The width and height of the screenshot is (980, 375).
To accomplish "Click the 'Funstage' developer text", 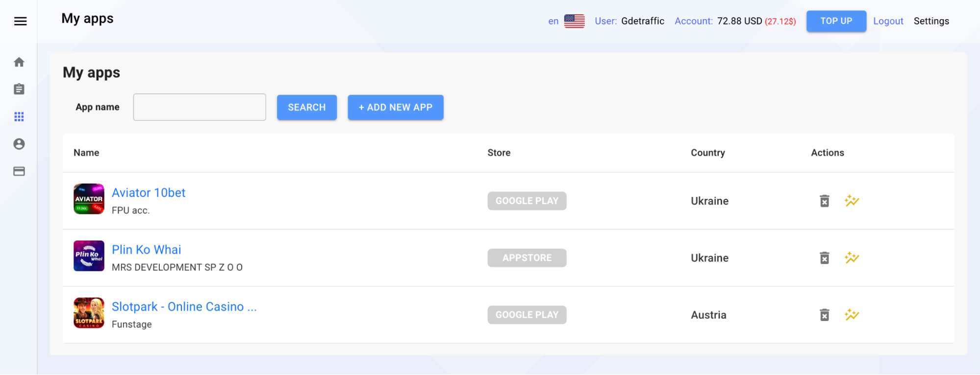I will (132, 324).
